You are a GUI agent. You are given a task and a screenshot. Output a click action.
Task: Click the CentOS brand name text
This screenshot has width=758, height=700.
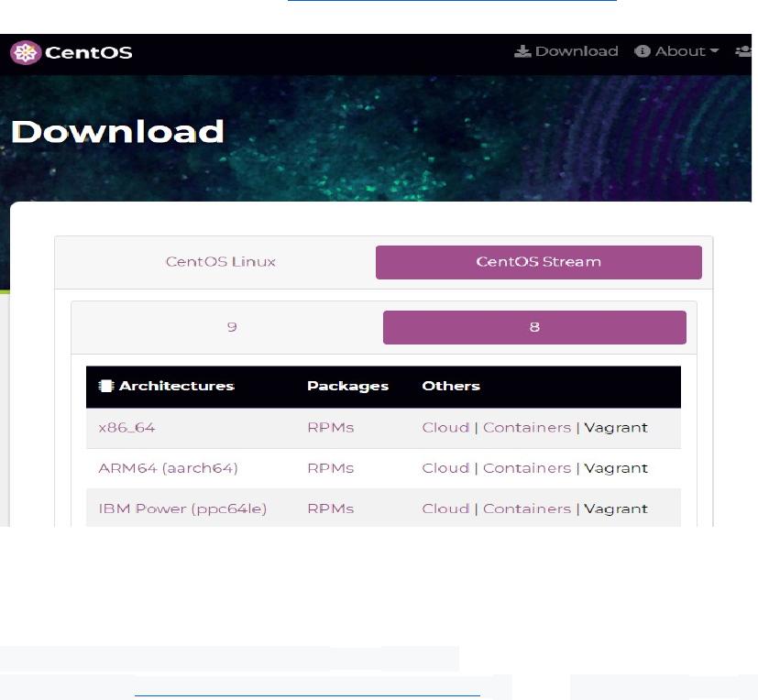point(89,52)
